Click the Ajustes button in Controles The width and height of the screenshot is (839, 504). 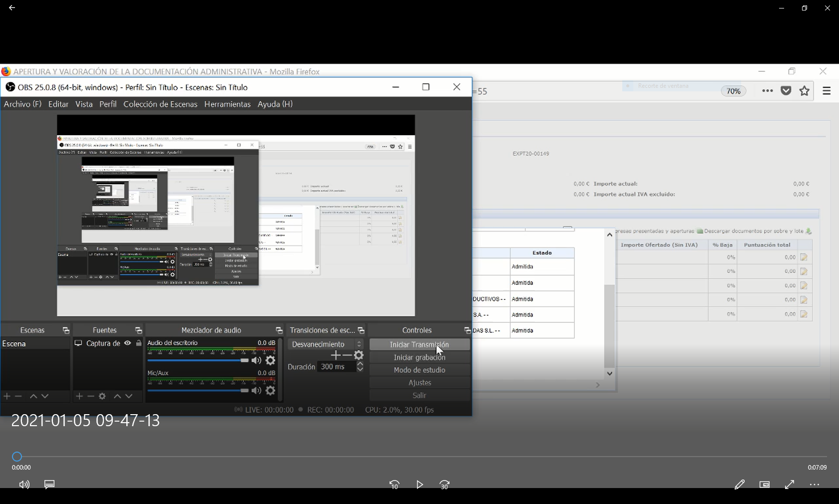tap(419, 383)
